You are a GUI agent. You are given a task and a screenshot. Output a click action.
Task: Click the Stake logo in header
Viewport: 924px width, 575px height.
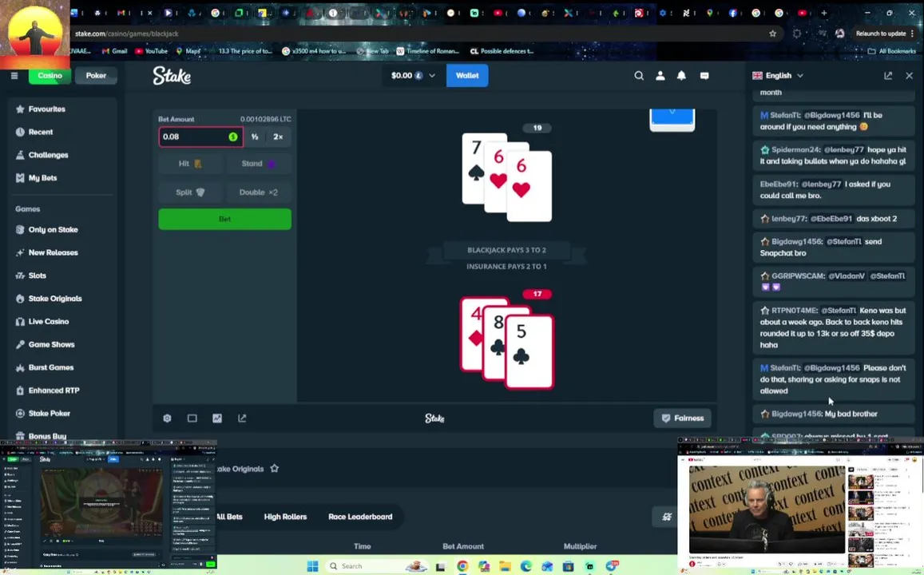pos(172,75)
